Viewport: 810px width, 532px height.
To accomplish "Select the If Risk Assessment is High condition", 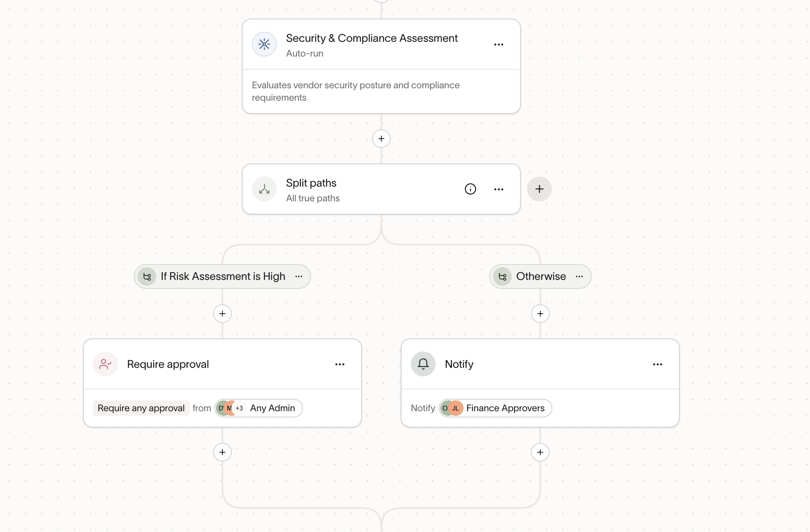I will pyautogui.click(x=223, y=277).
